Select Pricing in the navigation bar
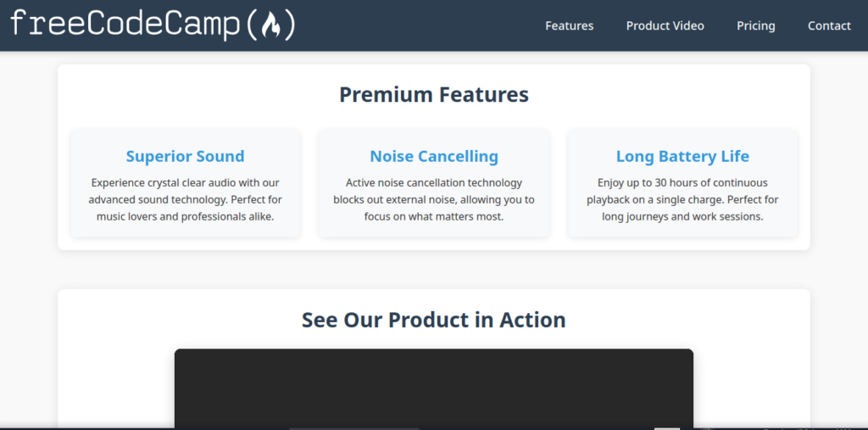The width and height of the screenshot is (868, 430). pyautogui.click(x=756, y=25)
